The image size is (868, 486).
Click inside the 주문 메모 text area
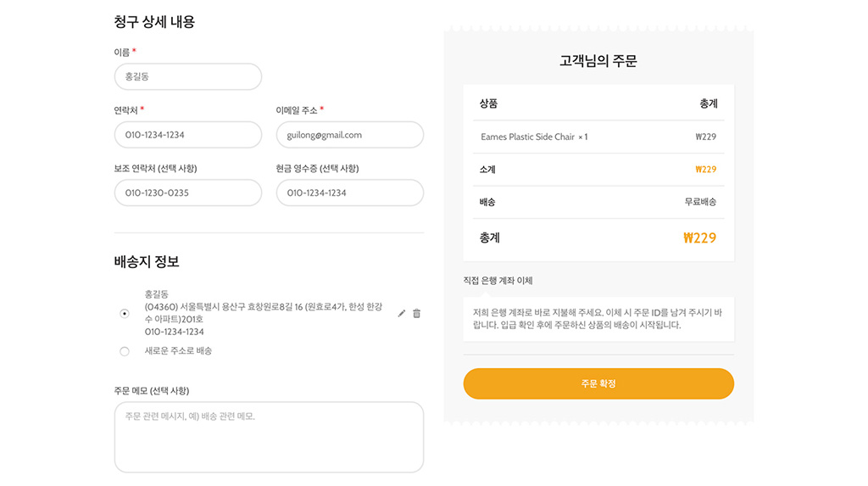(269, 437)
